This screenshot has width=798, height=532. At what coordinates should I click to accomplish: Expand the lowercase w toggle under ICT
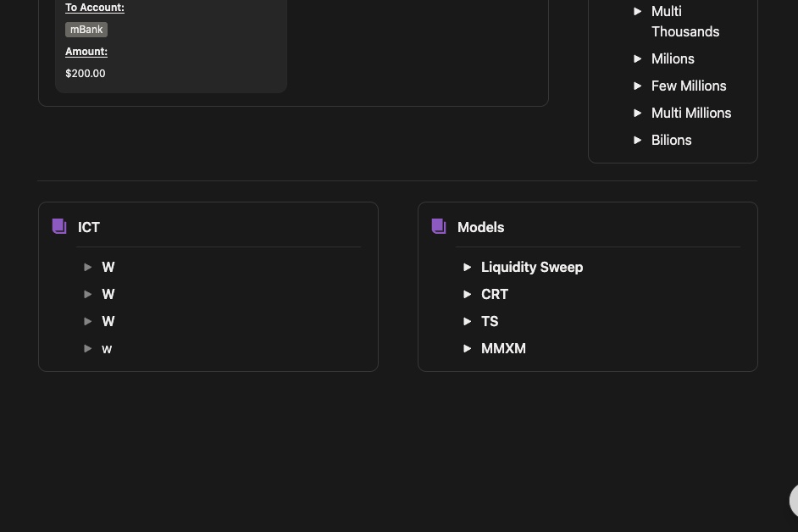tap(88, 348)
